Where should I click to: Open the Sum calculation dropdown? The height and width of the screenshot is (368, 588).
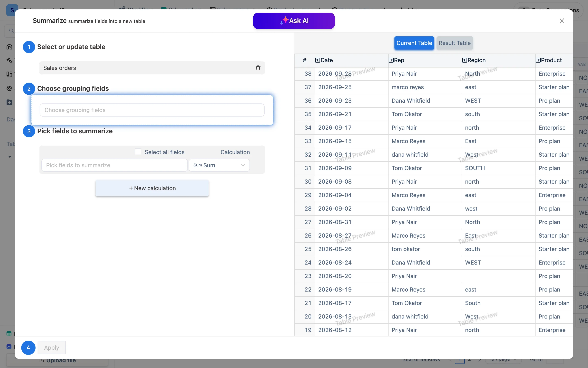coord(219,165)
